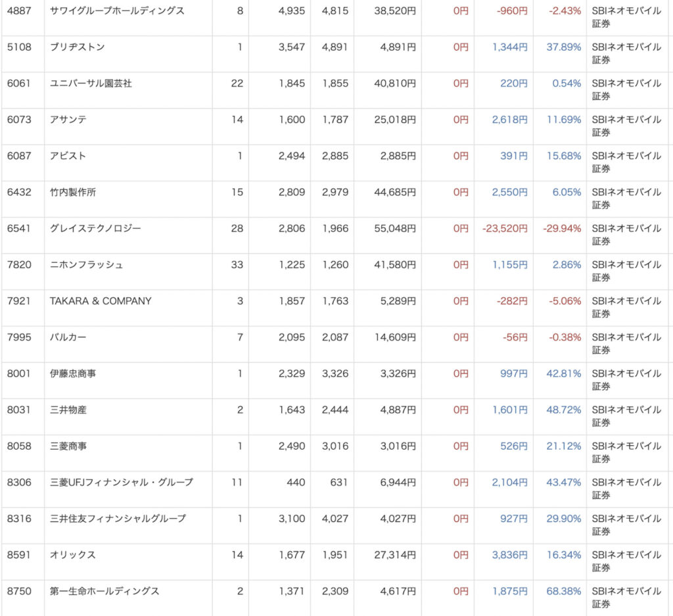Click current price 4,027
This screenshot has height=616, width=673.
click(x=335, y=519)
